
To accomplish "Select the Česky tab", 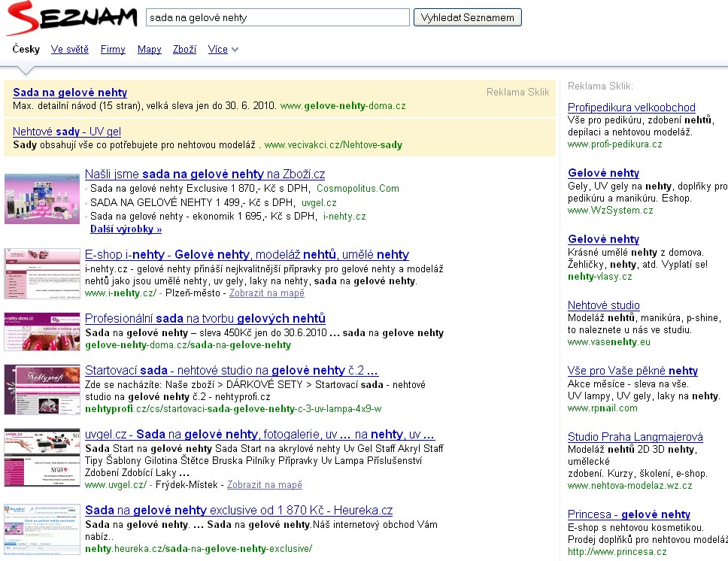I will [x=26, y=49].
